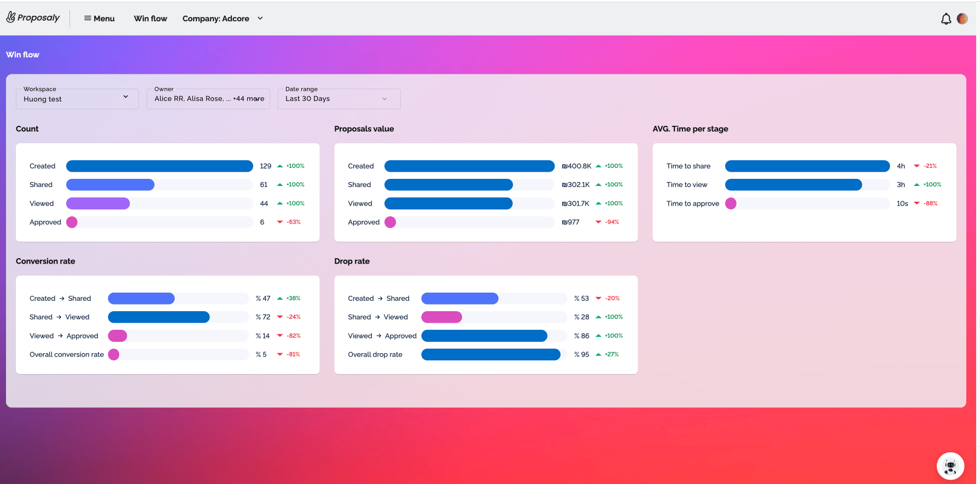Viewport: 980px width, 484px height.
Task: Click the Overall conversion rate label
Action: (x=67, y=354)
